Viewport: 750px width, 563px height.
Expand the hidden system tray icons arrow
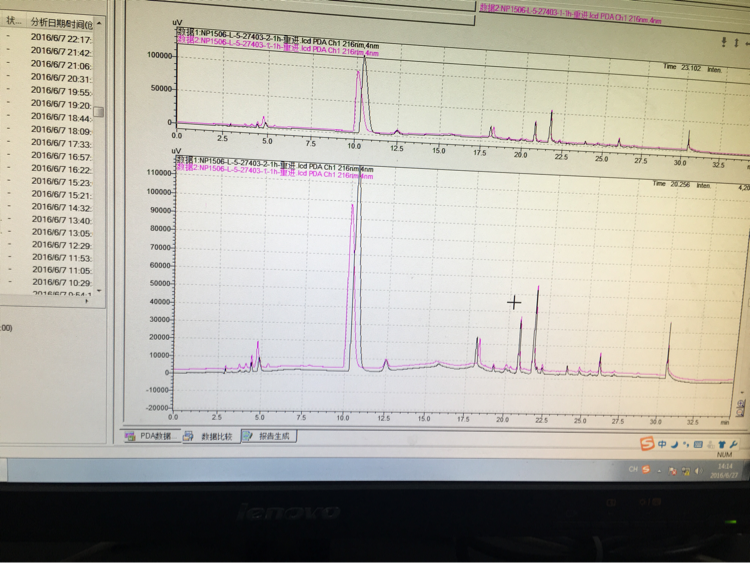pyautogui.click(x=659, y=471)
